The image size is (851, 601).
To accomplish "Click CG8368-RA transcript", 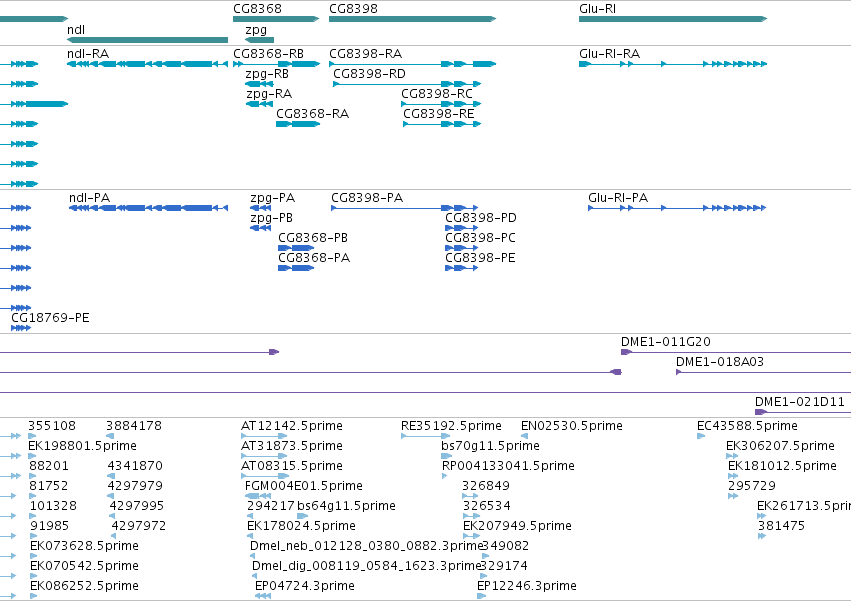I will pyautogui.click(x=298, y=124).
